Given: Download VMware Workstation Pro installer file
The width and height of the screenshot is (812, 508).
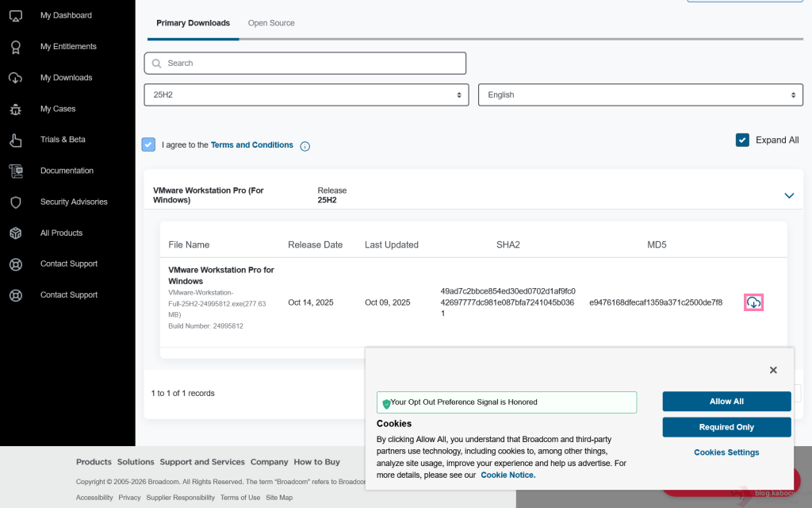Looking at the screenshot, I should pyautogui.click(x=753, y=302).
